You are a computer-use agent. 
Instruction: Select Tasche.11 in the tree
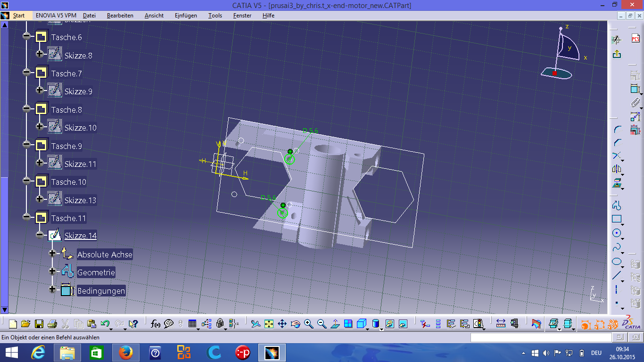pyautogui.click(x=69, y=218)
